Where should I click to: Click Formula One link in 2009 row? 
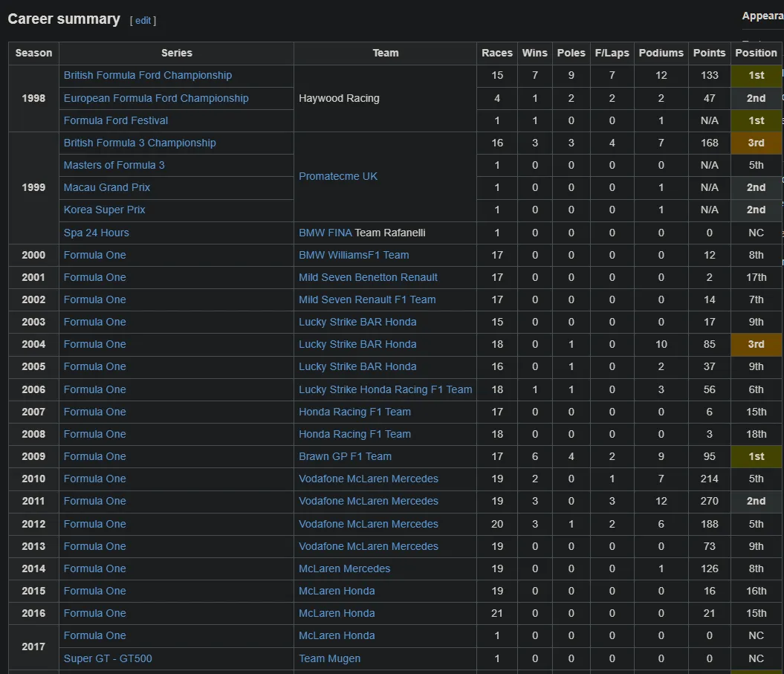coord(94,456)
